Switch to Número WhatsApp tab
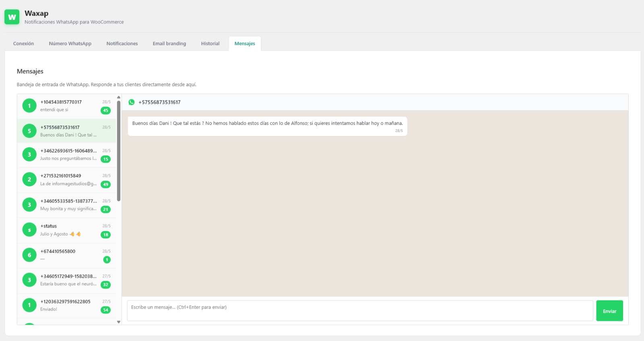 click(x=70, y=43)
